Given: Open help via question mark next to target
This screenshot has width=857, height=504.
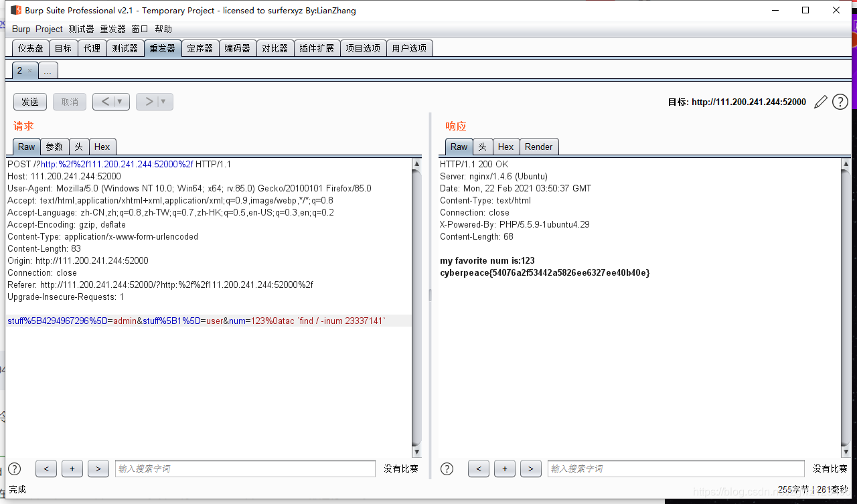Looking at the screenshot, I should point(840,102).
